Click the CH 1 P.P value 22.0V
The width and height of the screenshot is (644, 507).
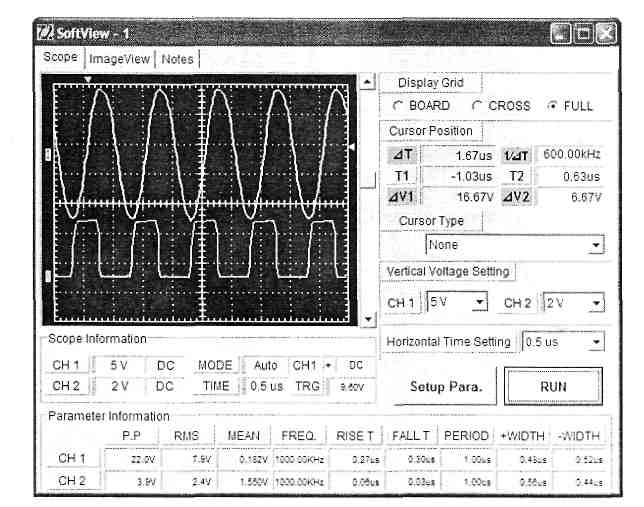tap(131, 459)
